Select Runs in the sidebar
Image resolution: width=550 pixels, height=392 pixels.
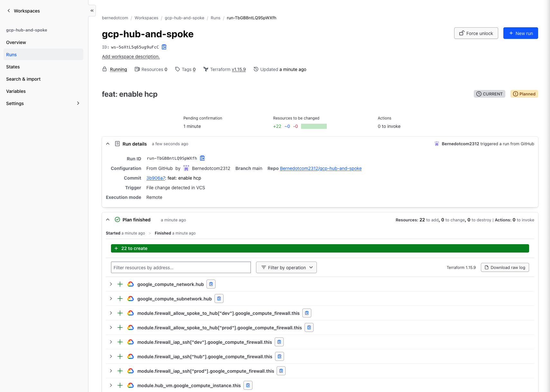[43, 54]
